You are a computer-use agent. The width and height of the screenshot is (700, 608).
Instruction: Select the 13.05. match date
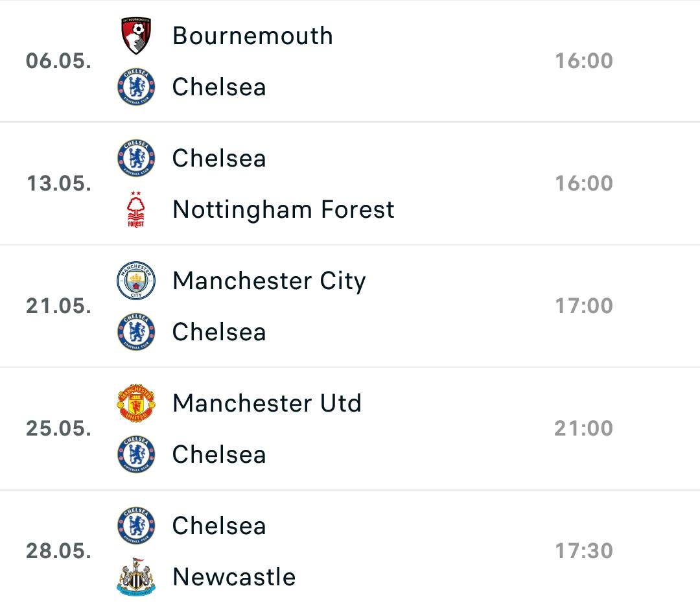(x=59, y=183)
